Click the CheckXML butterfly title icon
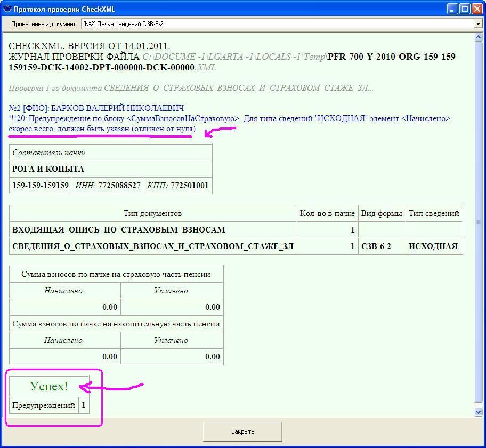 coord(7,9)
